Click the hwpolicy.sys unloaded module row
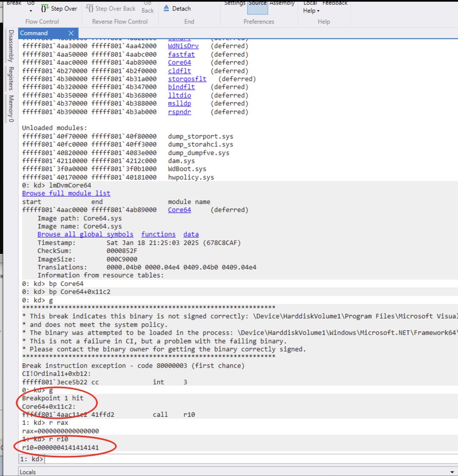 [118, 177]
